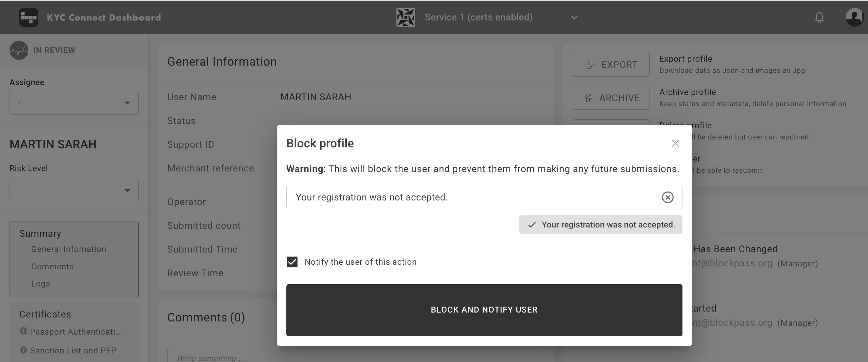Open the Assignee dropdown
Screen dimensions: 868x362
tap(74, 103)
